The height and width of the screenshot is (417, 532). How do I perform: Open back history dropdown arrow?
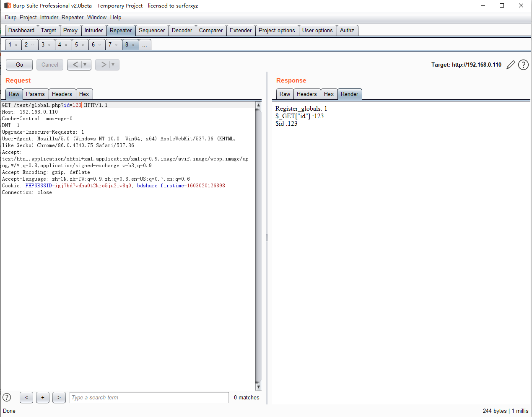click(x=85, y=65)
